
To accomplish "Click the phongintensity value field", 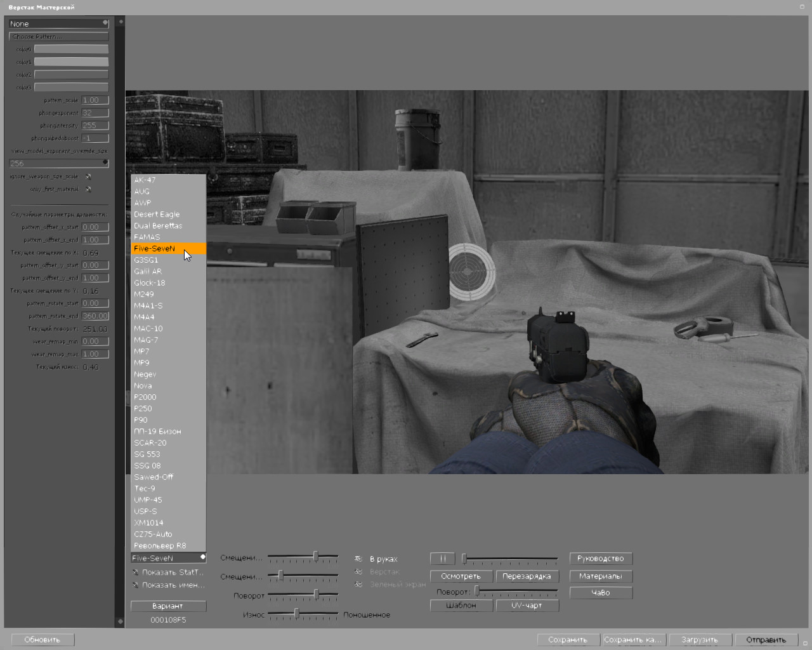I will click(x=95, y=125).
